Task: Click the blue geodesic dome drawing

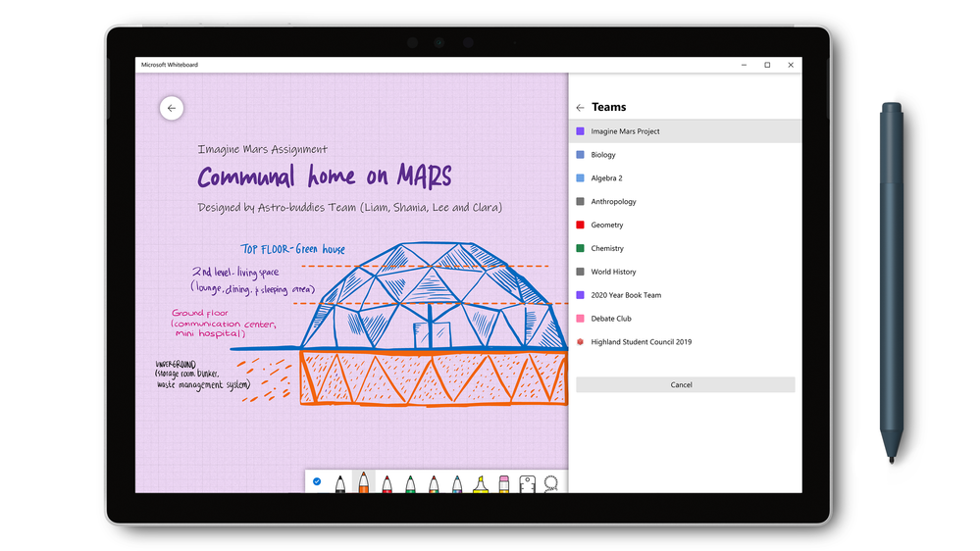Action: pyautogui.click(x=434, y=295)
